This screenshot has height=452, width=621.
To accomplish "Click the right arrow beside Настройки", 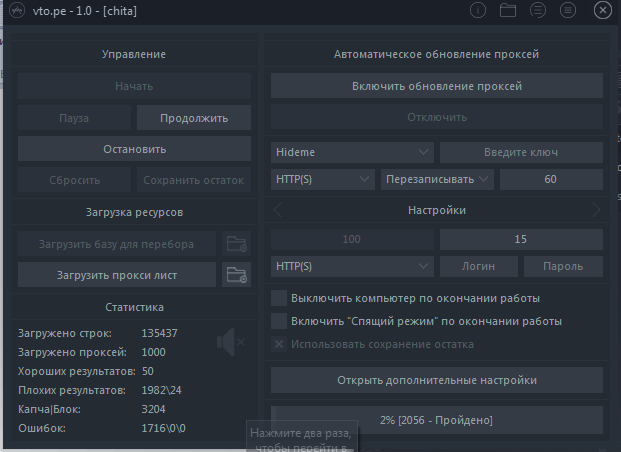I will coord(596,210).
